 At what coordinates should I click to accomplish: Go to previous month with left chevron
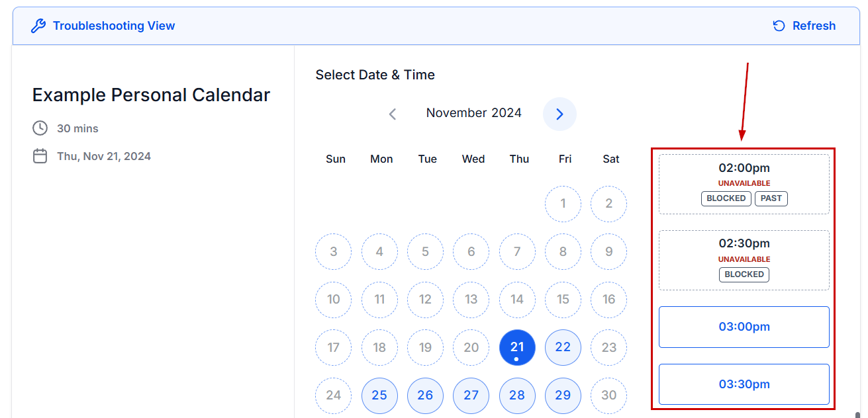(x=392, y=114)
